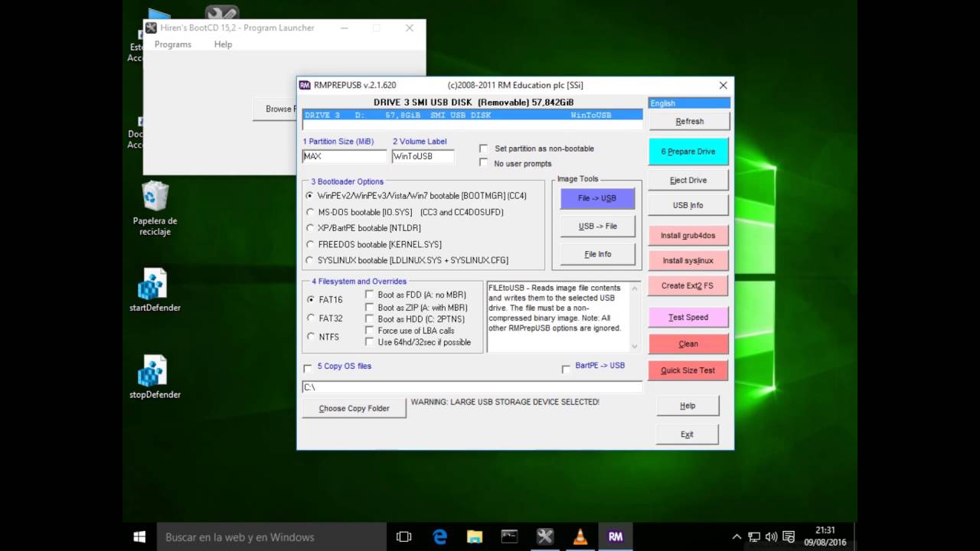Click the Browse button in Hiren's launcher

tap(276, 109)
